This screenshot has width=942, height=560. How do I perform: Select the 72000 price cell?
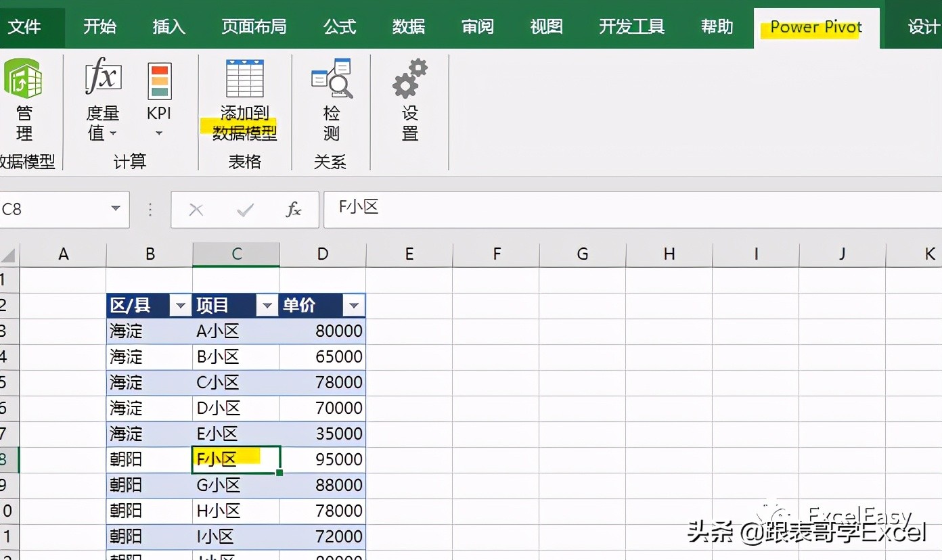point(323,537)
